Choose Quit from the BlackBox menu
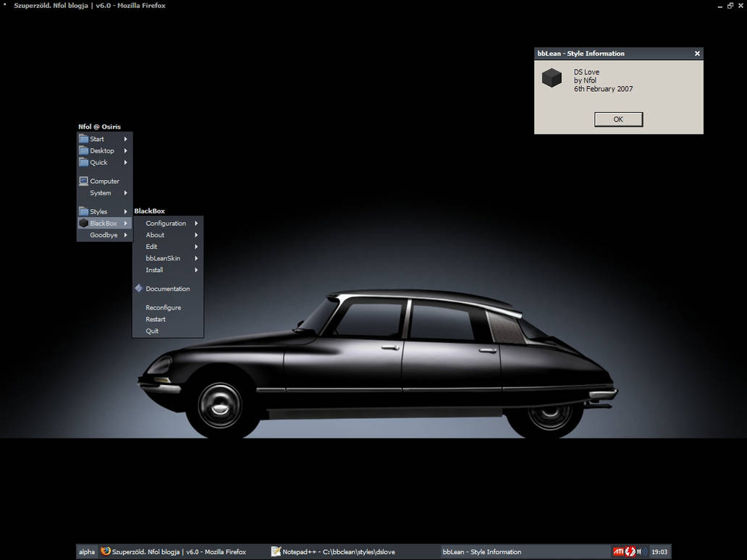The image size is (747, 560). pos(168,331)
